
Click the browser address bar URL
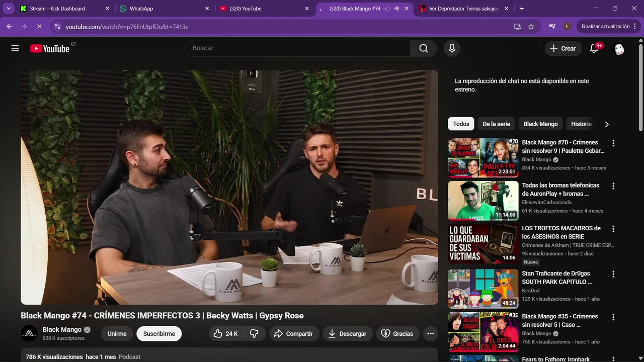pos(127,26)
